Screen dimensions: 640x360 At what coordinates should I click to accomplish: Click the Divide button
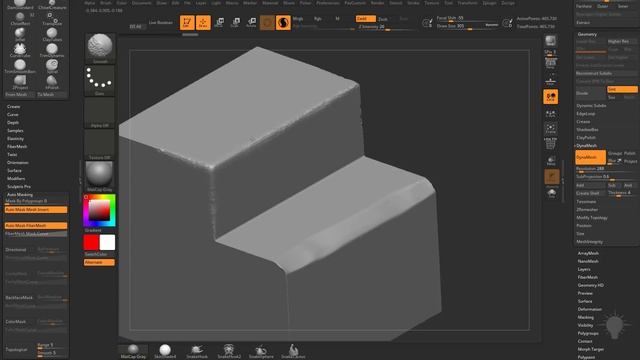coord(590,93)
